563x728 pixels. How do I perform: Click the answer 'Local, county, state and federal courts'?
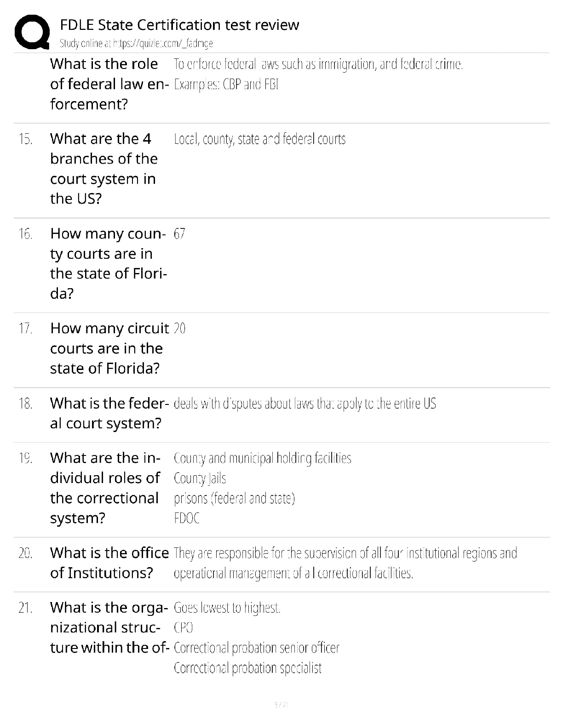259,139
